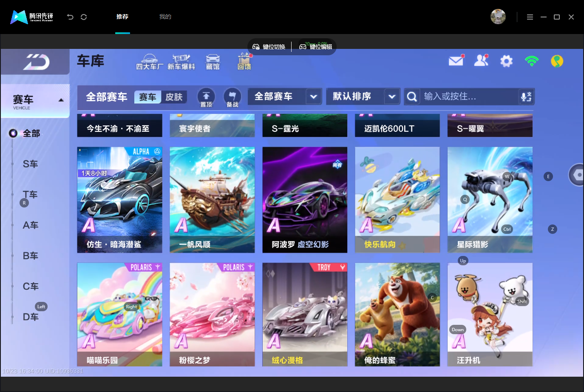The width and height of the screenshot is (584, 392).
Task: Click the search input field
Action: [x=469, y=97]
